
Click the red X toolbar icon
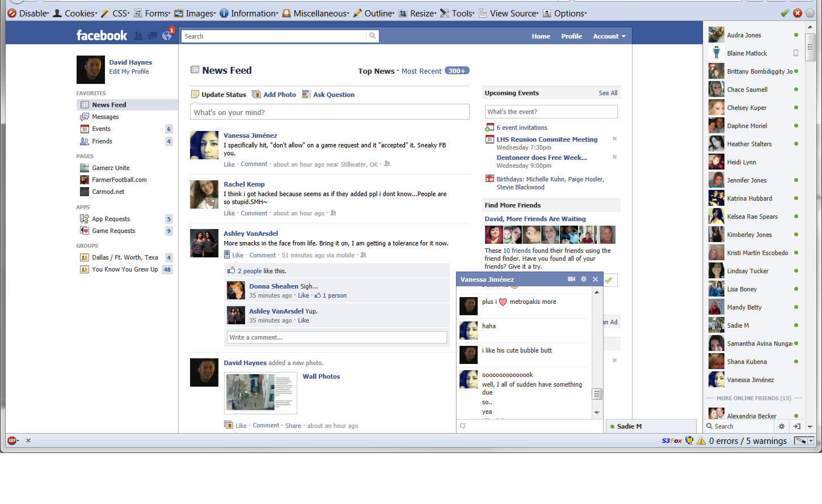point(798,13)
